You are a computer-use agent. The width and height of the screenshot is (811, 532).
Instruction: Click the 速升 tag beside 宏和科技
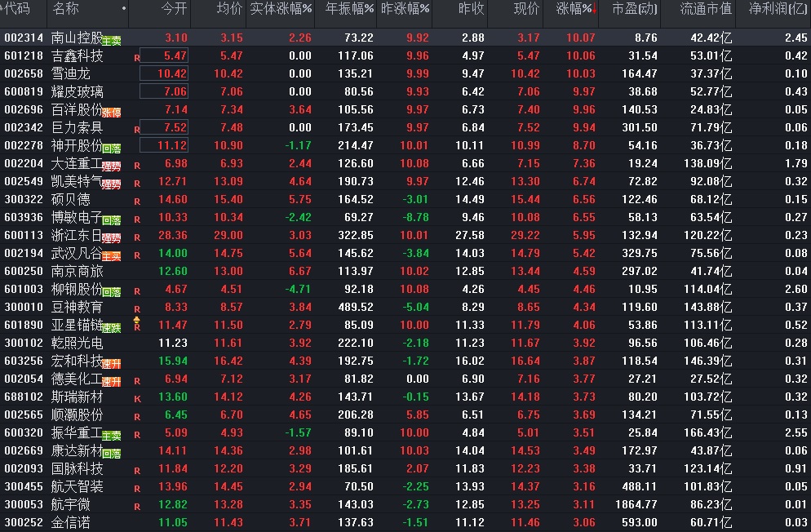[111, 365]
